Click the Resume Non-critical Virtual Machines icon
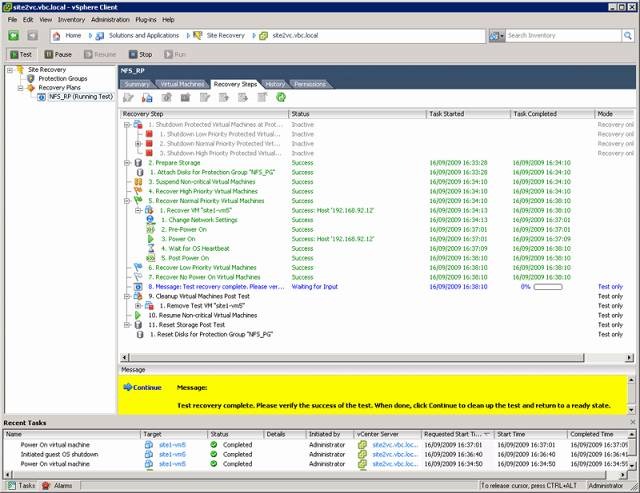The image size is (640, 493). pyautogui.click(x=138, y=315)
